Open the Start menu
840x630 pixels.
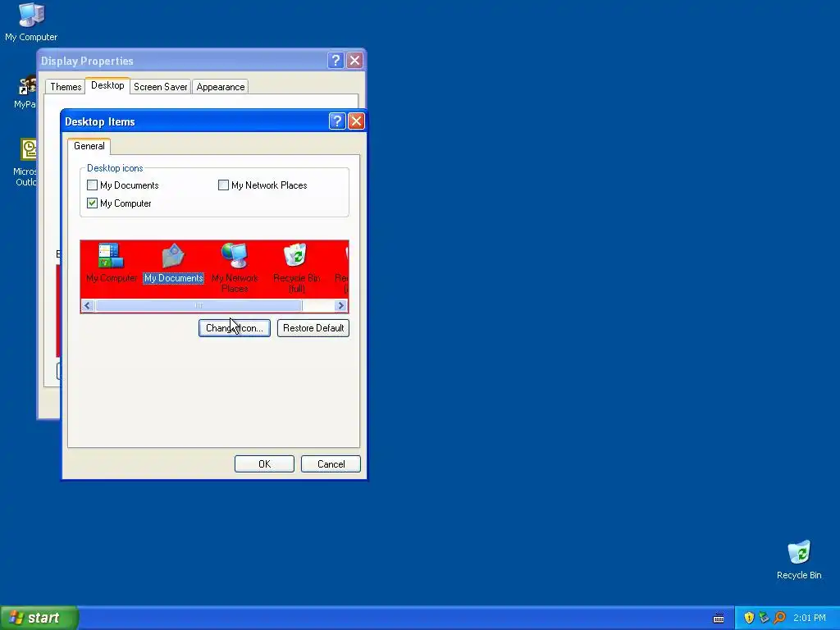[x=39, y=618]
